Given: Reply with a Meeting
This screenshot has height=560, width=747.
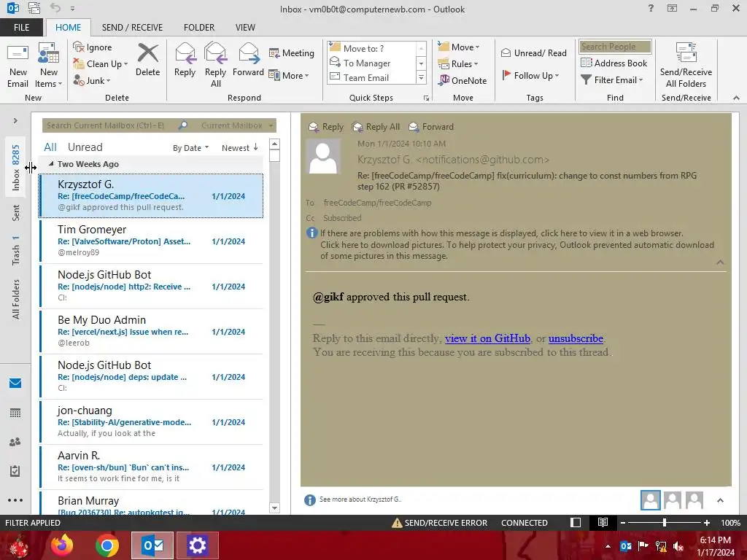Looking at the screenshot, I should tap(292, 52).
